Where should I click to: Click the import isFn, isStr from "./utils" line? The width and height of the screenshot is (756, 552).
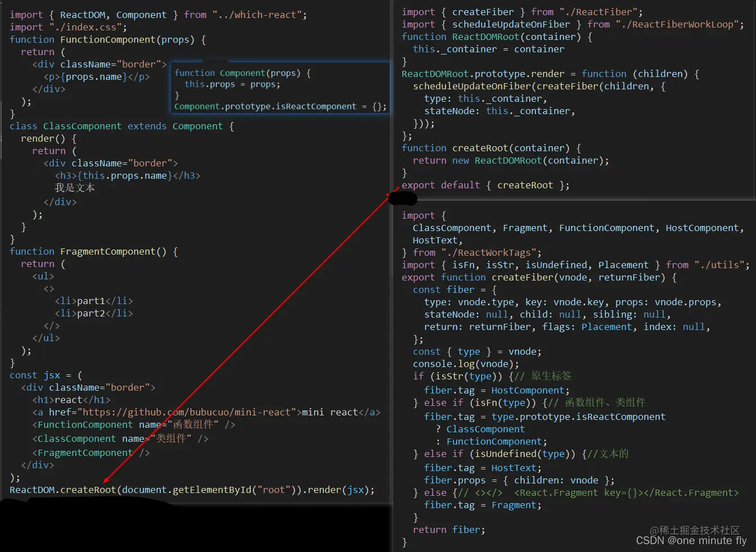575,265
